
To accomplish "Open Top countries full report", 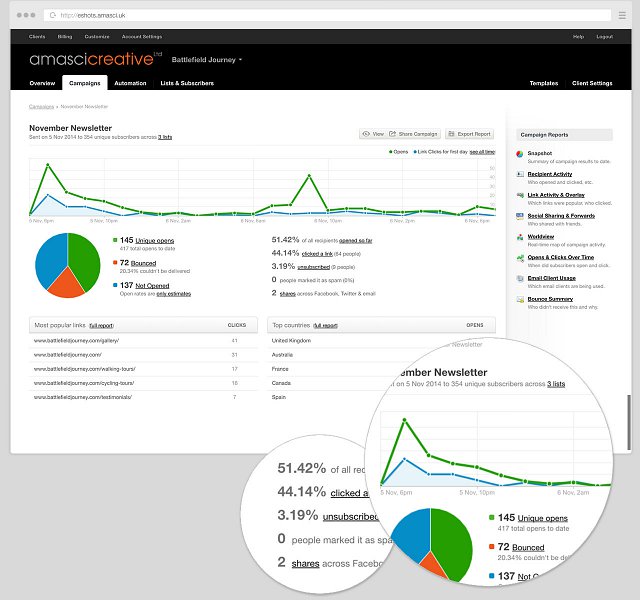I will 325,326.
